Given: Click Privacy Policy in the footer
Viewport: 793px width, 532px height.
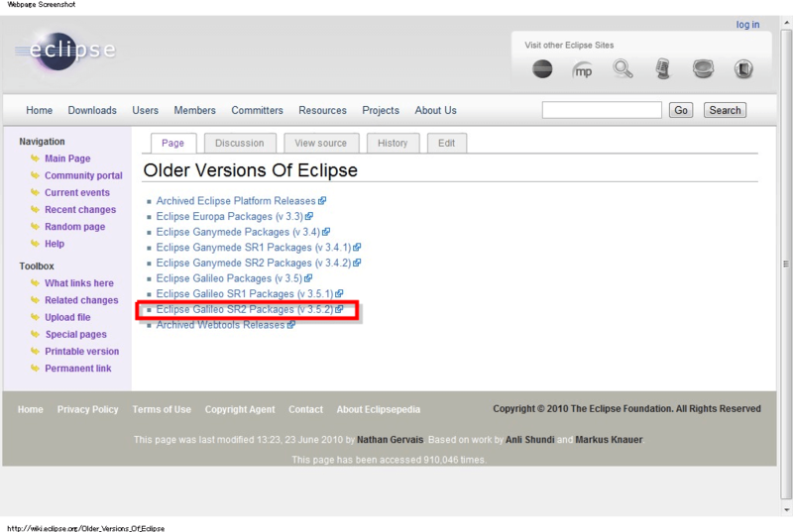Looking at the screenshot, I should (87, 409).
